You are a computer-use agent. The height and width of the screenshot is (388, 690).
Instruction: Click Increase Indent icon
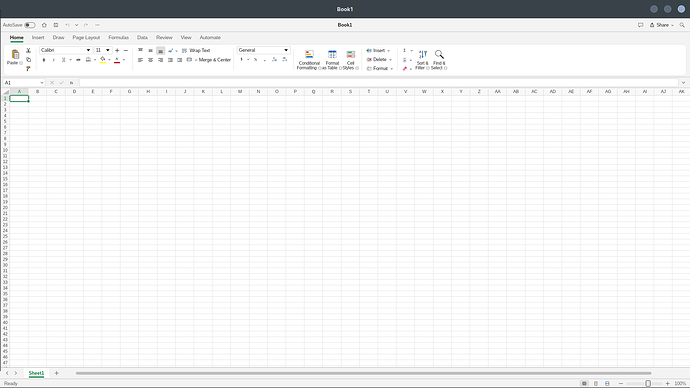point(180,60)
